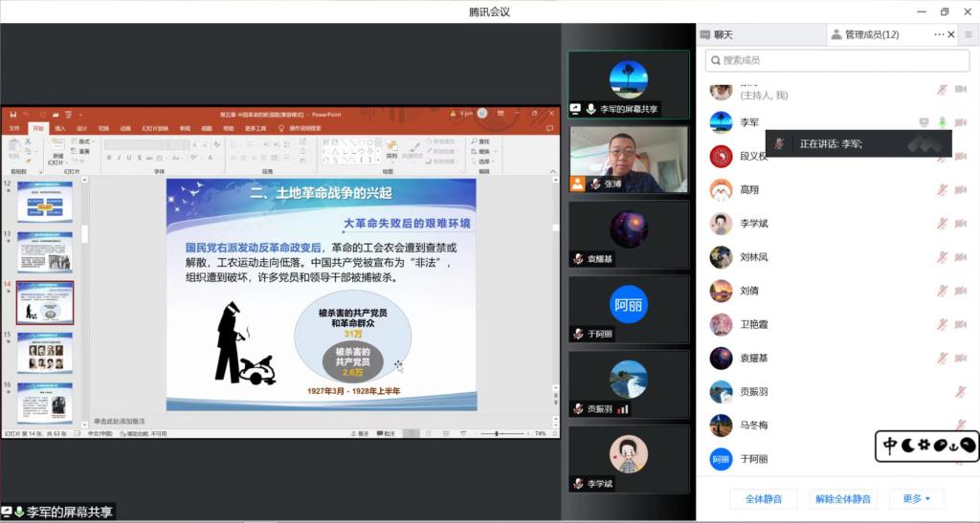This screenshot has width=980, height=523.
Task: Toggle 李学斌's camera icon
Action: coord(960,224)
